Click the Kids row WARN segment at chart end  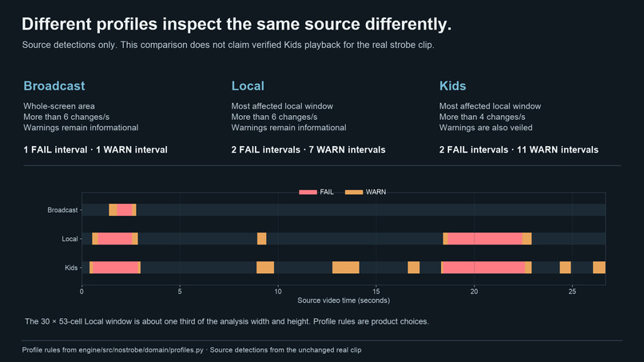tap(599, 268)
